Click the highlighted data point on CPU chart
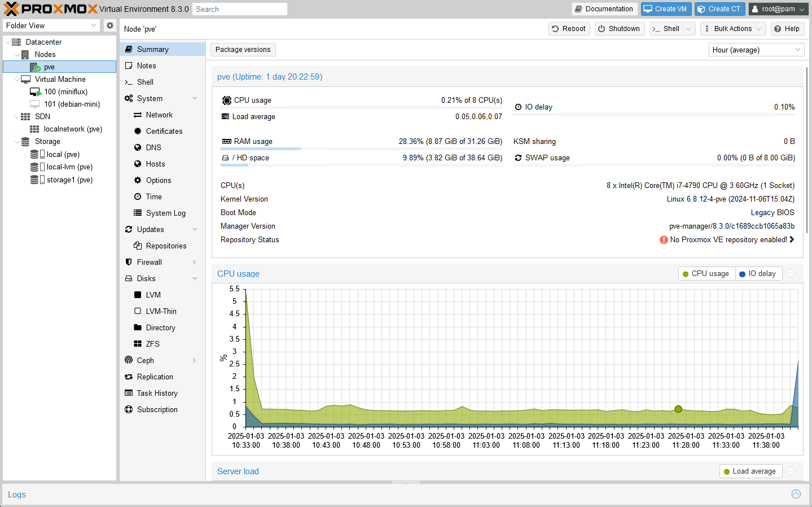 [x=678, y=409]
